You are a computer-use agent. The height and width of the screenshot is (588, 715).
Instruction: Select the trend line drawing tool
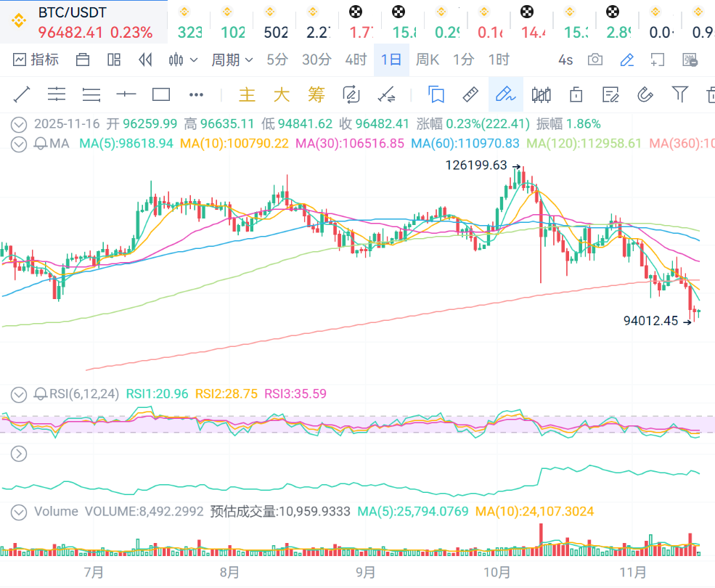tap(22, 94)
